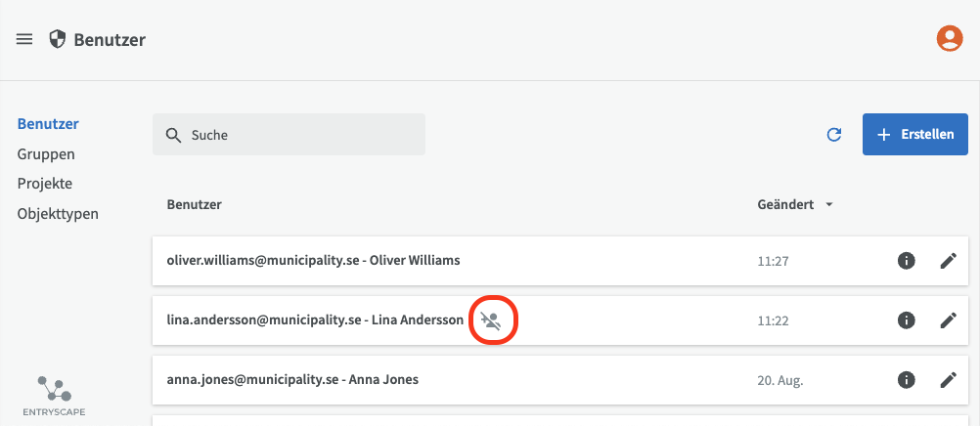The height and width of the screenshot is (426, 980).
Task: Click disabled-user icon next to Lina Andersson
Action: tap(491, 320)
